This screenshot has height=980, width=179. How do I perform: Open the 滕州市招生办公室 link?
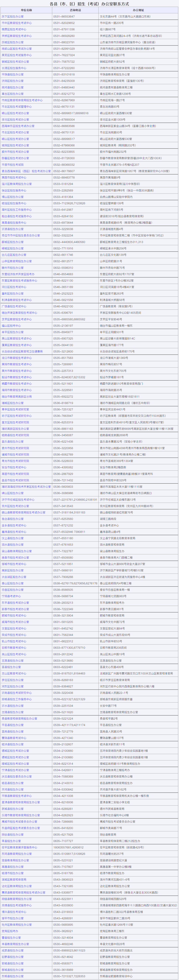pyautogui.click(x=13, y=268)
